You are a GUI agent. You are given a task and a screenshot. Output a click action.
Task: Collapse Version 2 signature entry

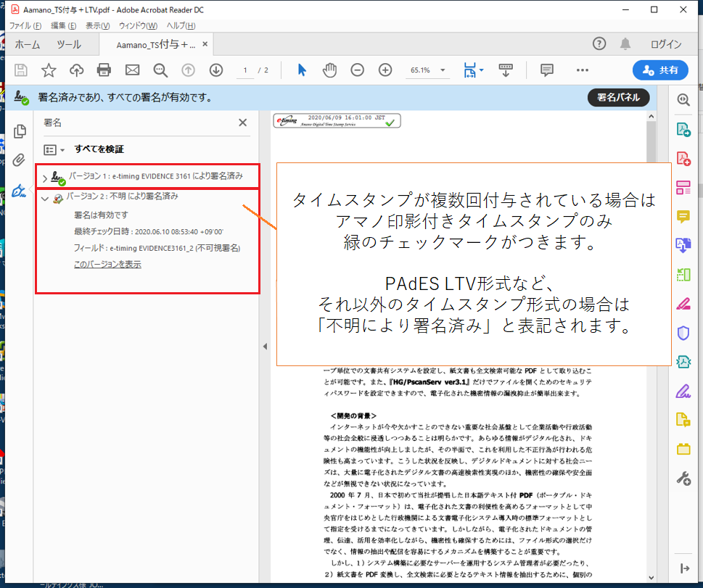click(x=45, y=199)
